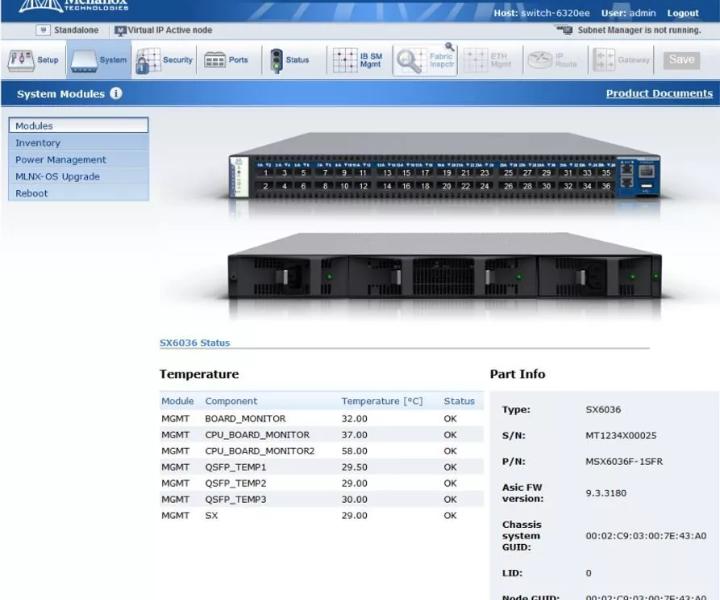
Task: Open MLNX-OS Upgrade in the side menu
Action: click(79, 177)
